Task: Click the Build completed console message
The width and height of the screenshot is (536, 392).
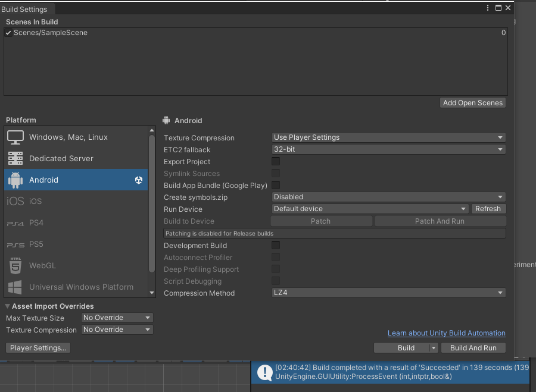Action: click(390, 372)
